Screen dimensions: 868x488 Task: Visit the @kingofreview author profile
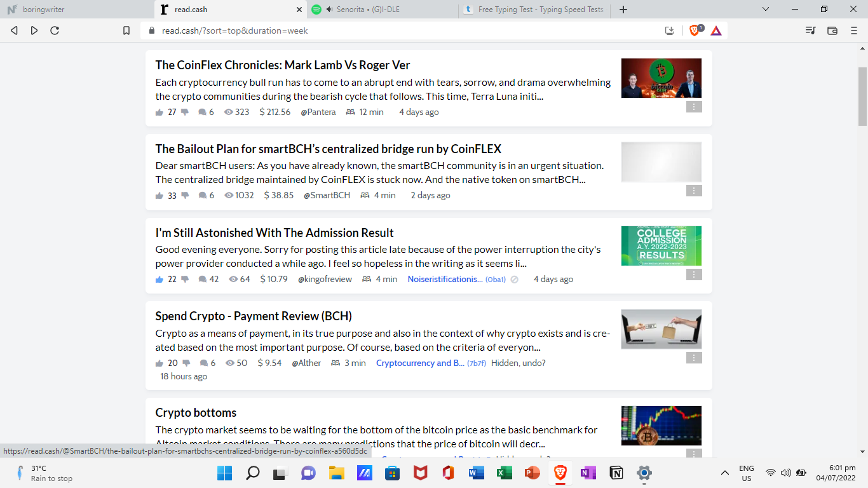click(325, 280)
